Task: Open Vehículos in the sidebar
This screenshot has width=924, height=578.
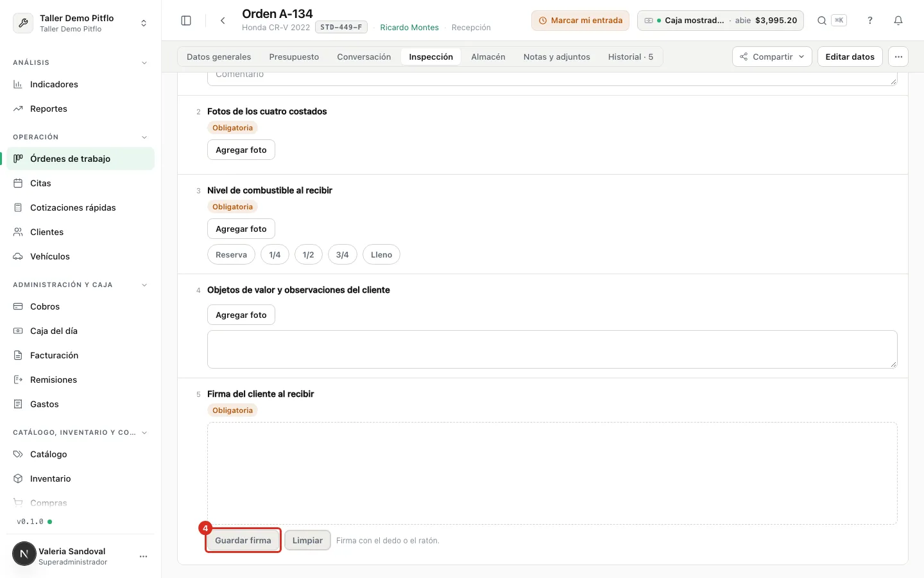Action: (80, 256)
